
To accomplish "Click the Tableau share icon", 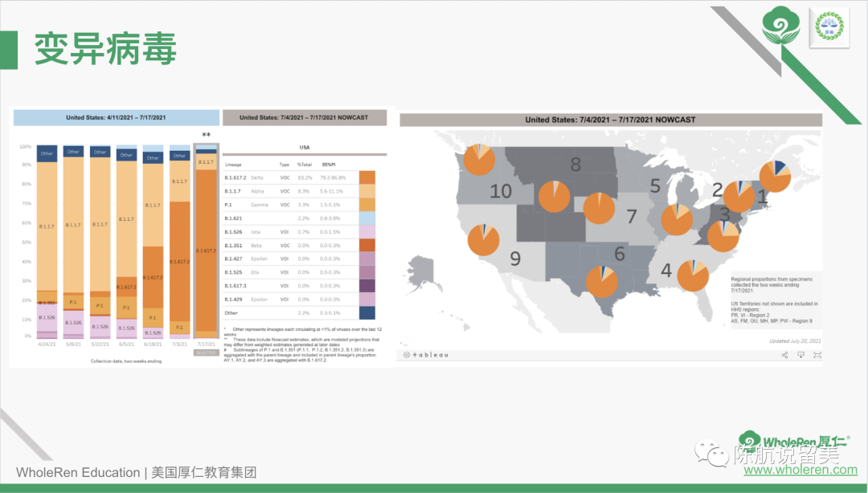I will (784, 354).
